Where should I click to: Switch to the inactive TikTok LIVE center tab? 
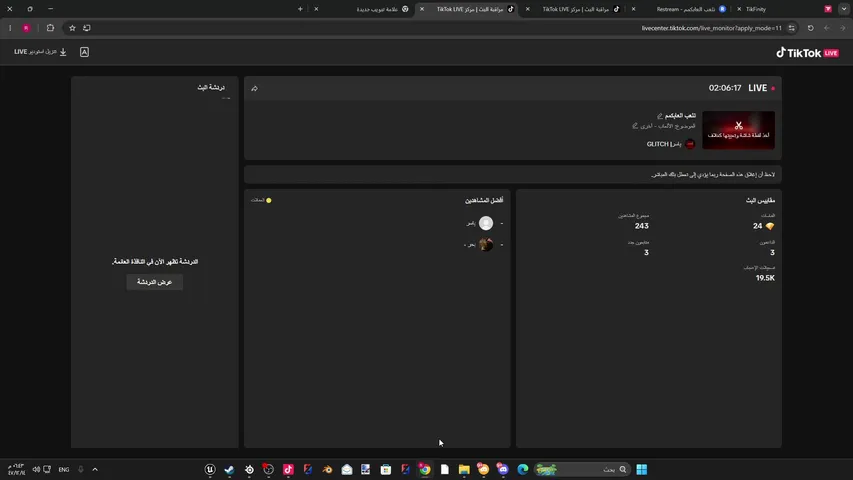[x=576, y=9]
